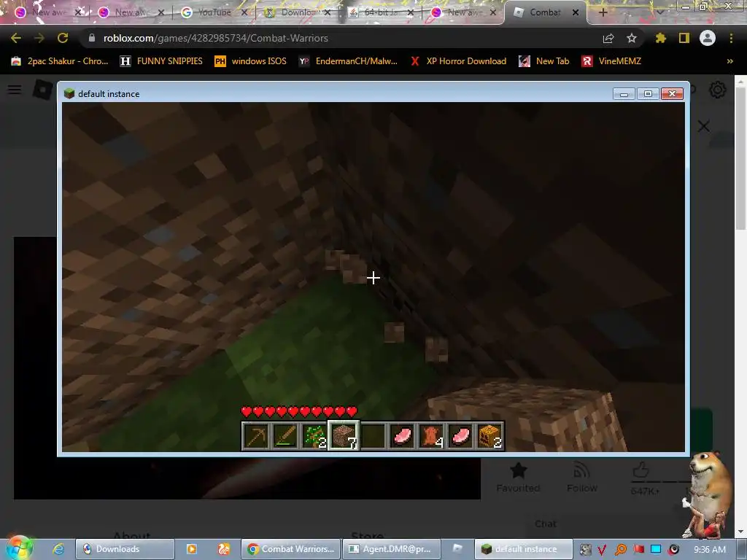Click the Roblox logo icon
747x560 pixels.
point(43,90)
